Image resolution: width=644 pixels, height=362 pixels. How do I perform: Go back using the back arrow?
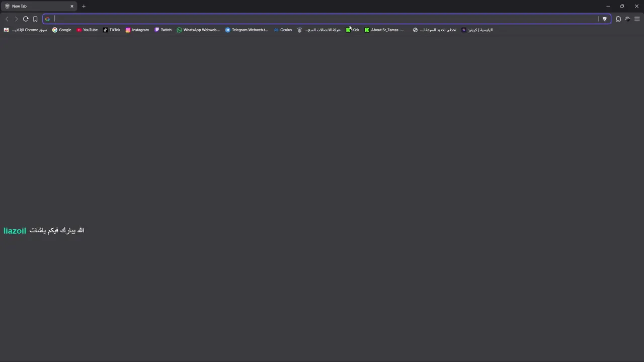point(7,19)
